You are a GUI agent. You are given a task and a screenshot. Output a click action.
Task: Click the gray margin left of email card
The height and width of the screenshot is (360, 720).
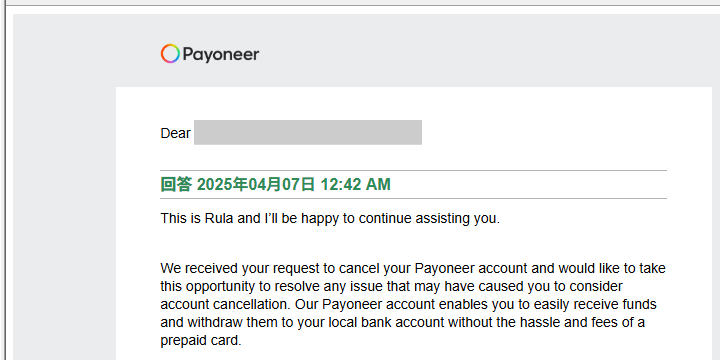(x=64, y=220)
